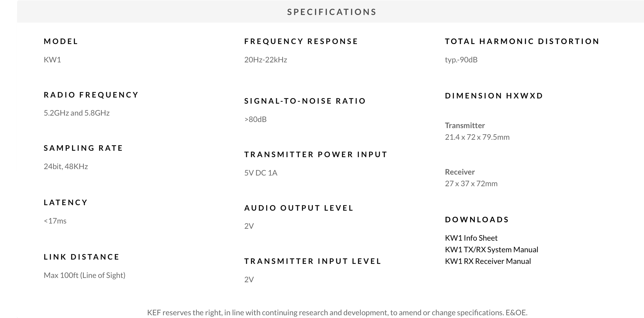Click the Radio Frequency heading
The image size is (644, 318).
coord(91,95)
